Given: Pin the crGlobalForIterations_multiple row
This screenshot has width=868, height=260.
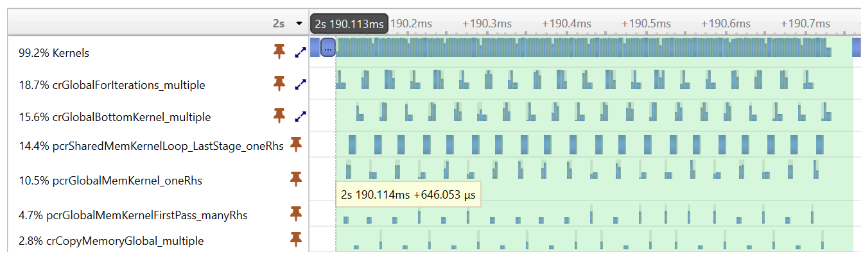Looking at the screenshot, I should point(279,83).
